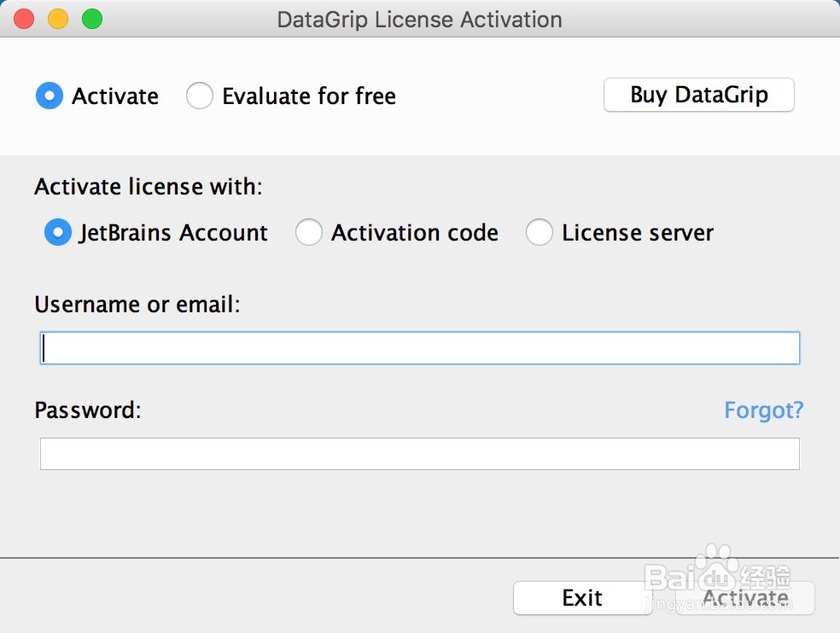840x633 pixels.
Task: Click the DataGrip License Activation title
Action: click(419, 20)
